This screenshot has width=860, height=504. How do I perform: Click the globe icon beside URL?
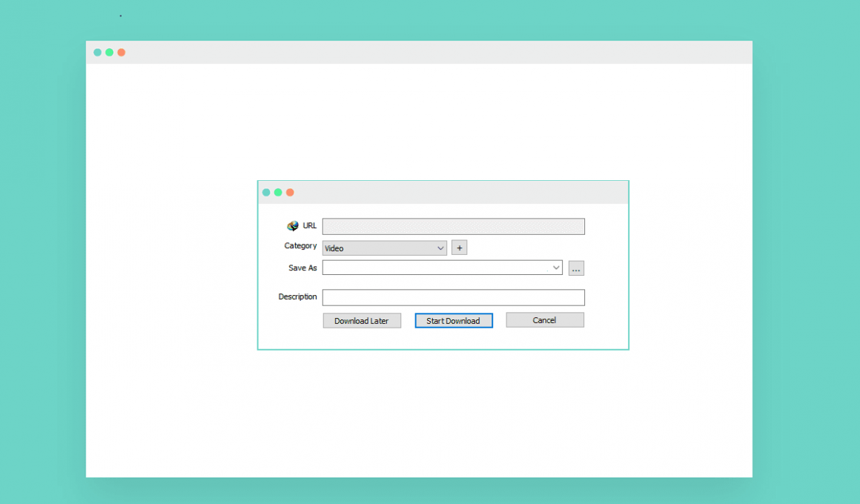coord(293,226)
